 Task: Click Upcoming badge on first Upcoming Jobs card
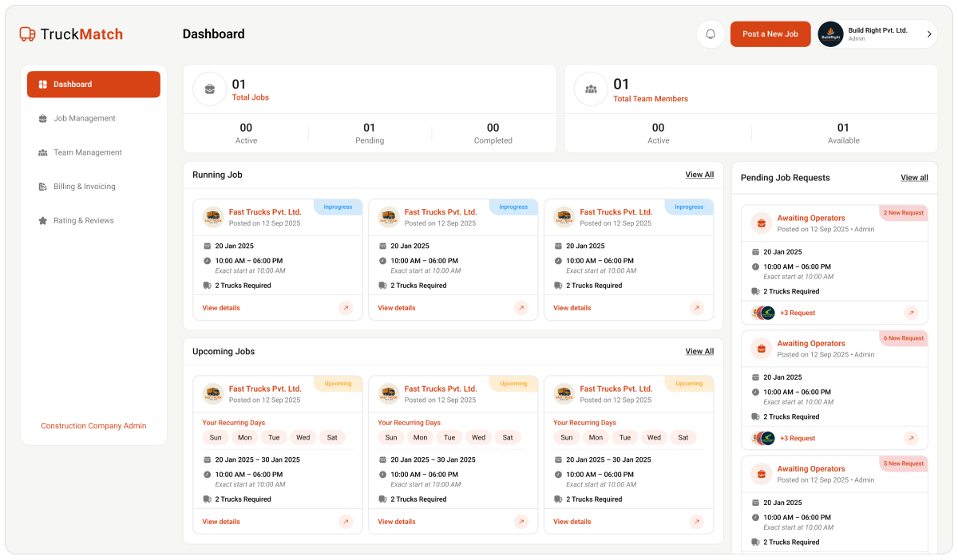click(x=338, y=384)
